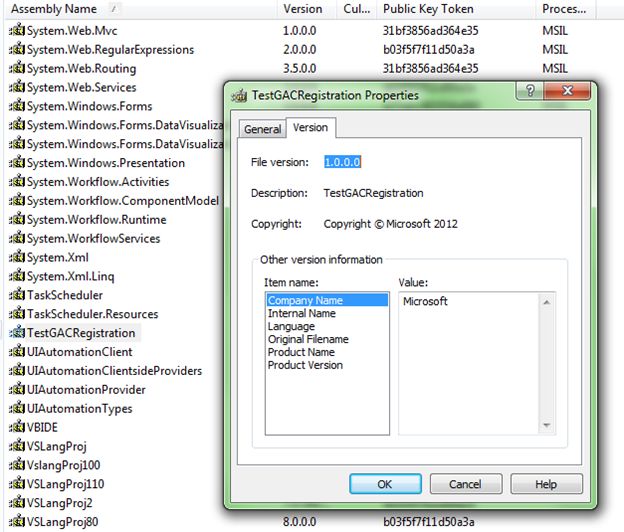Screen dimensions: 624x532
Task: Click the System.Xml assembly icon
Action: (17, 257)
